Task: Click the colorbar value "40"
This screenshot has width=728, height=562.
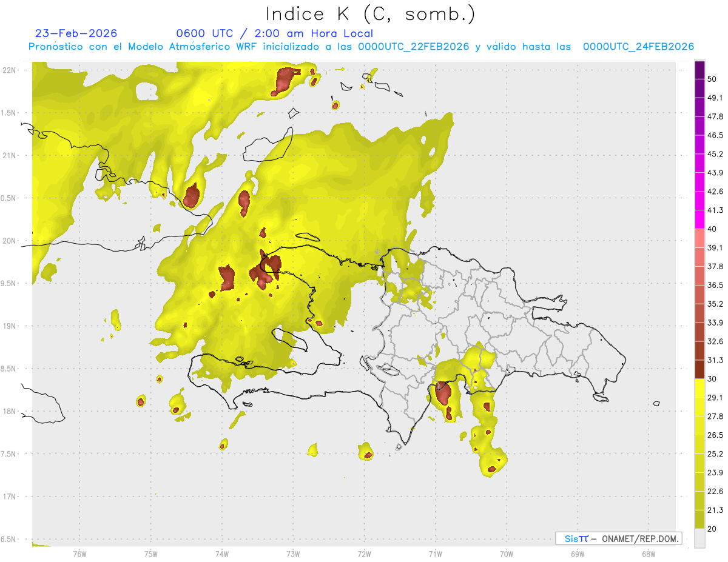Action: click(713, 229)
